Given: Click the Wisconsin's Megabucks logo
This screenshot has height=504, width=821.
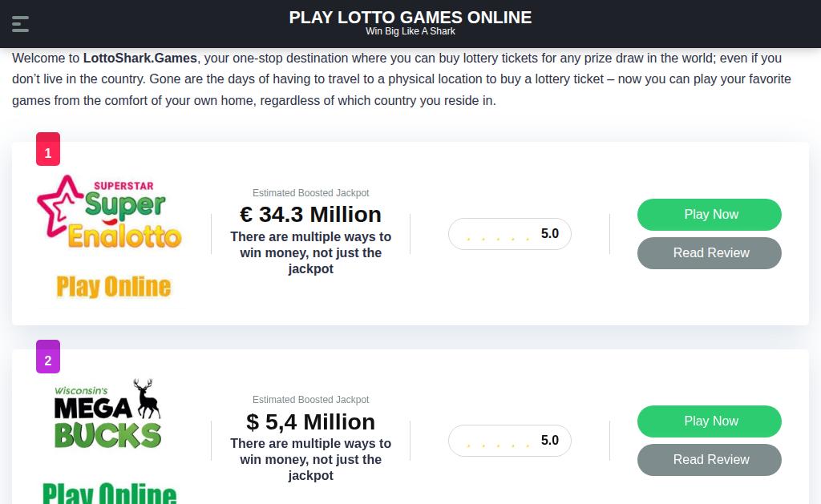Looking at the screenshot, I should coord(108,413).
